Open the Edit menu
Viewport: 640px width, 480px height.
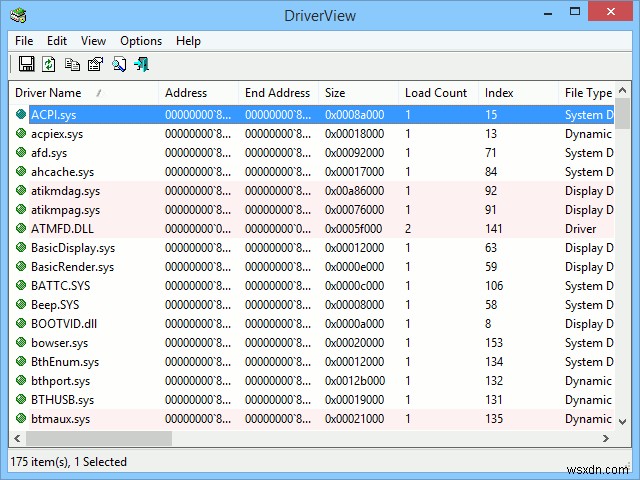pos(57,41)
